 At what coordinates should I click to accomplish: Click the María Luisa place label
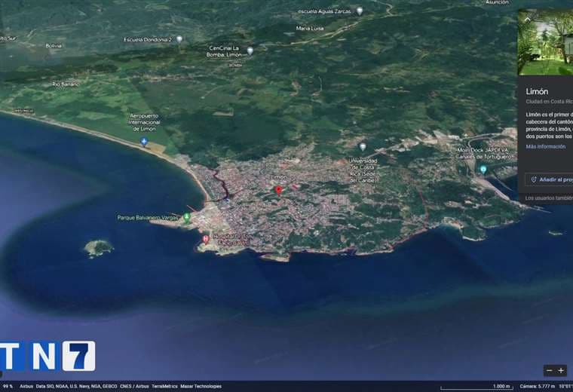tap(309, 29)
